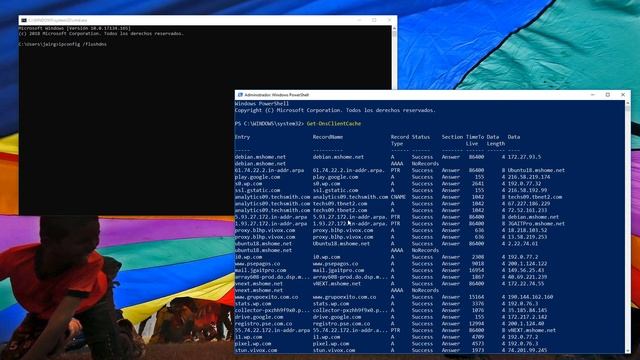
Task: Click the Entry column header
Action: tap(242, 137)
